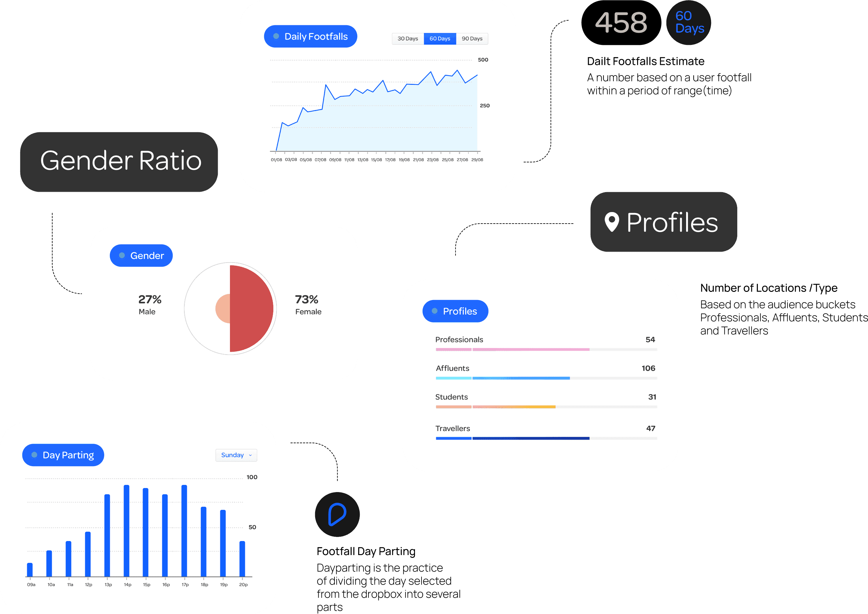Screen dimensions: 868x614
Task: Click the location pin icon beside Profiles
Action: point(612,221)
